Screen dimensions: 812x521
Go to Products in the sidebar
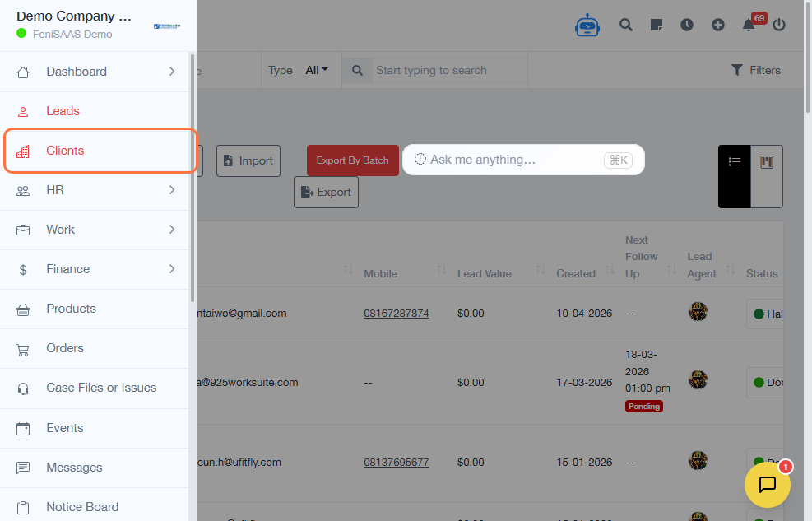point(71,309)
